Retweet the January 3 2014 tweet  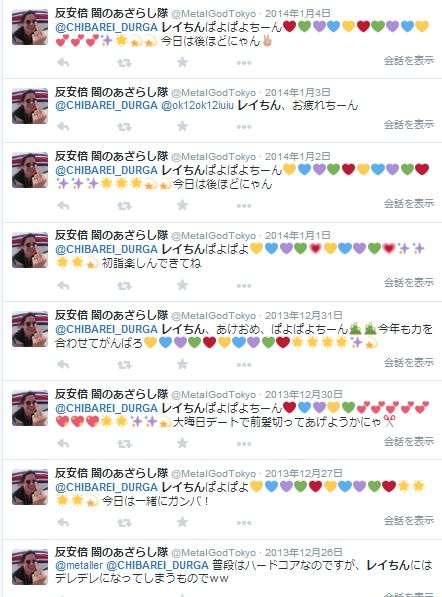pos(124,126)
